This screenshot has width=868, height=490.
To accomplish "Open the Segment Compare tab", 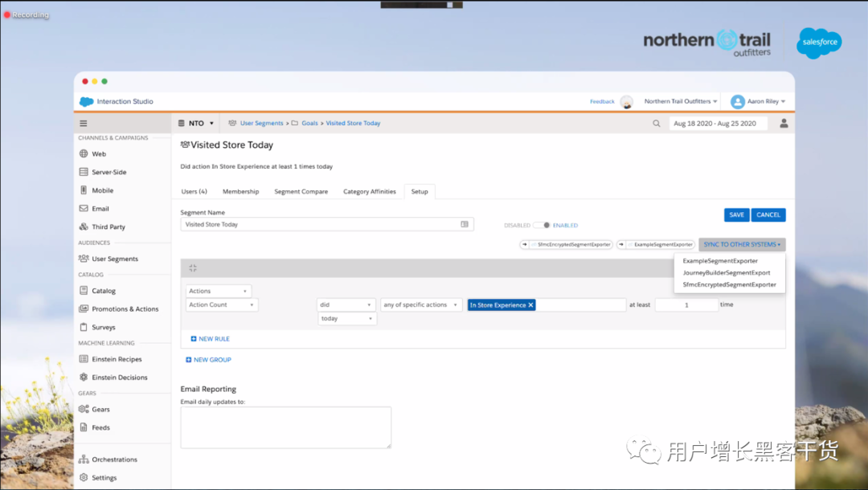I will point(301,191).
